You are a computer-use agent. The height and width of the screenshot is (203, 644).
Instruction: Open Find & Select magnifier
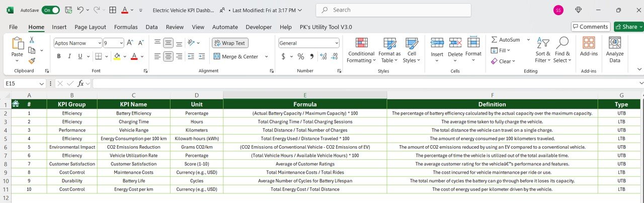click(x=562, y=50)
